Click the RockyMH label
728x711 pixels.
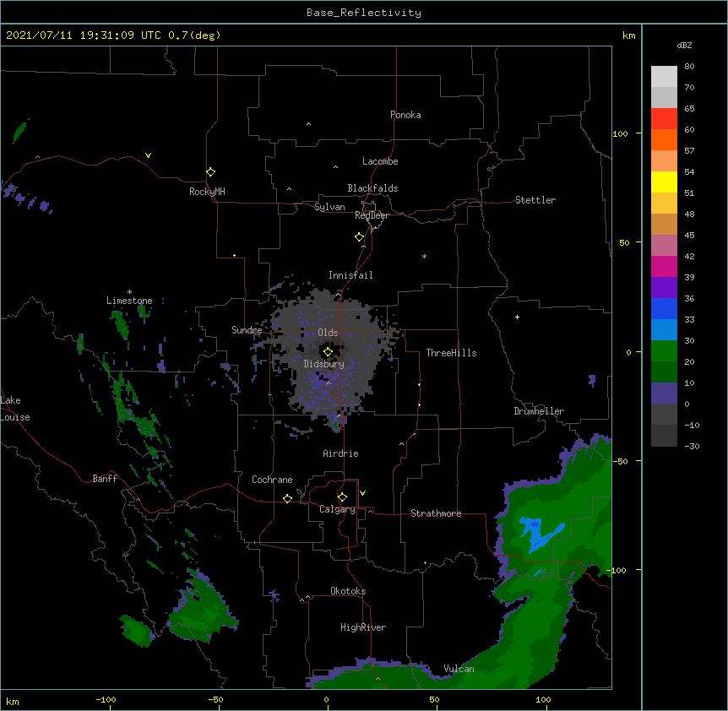tap(207, 192)
